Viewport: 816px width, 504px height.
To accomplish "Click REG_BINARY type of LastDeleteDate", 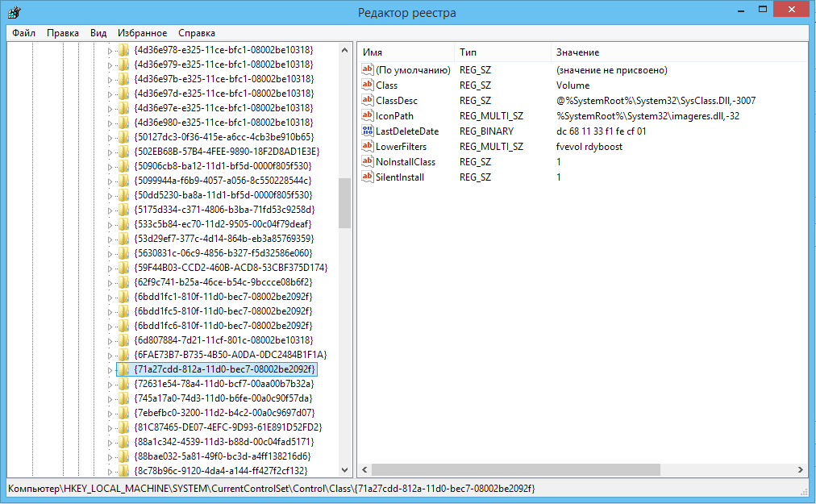I will coord(486,131).
